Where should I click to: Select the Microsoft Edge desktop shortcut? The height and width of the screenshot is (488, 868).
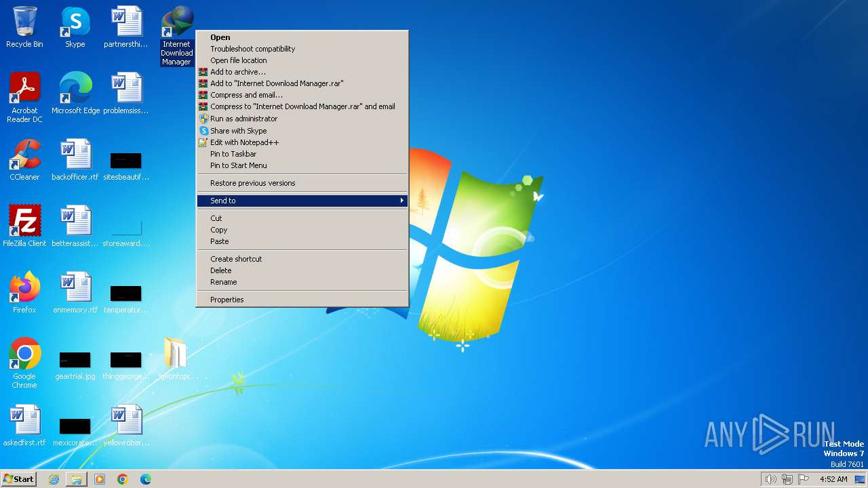coord(75,94)
